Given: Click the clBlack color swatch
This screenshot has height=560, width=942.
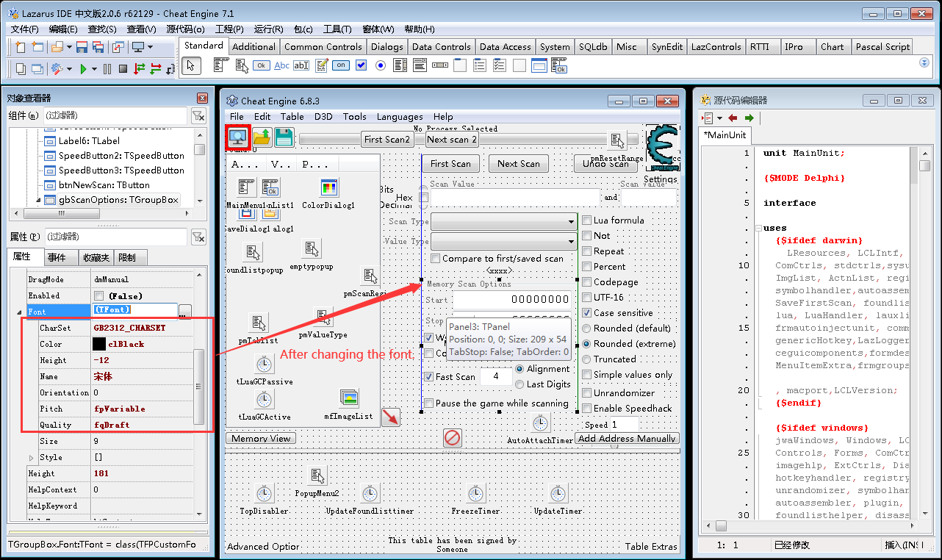Looking at the screenshot, I should coord(99,344).
